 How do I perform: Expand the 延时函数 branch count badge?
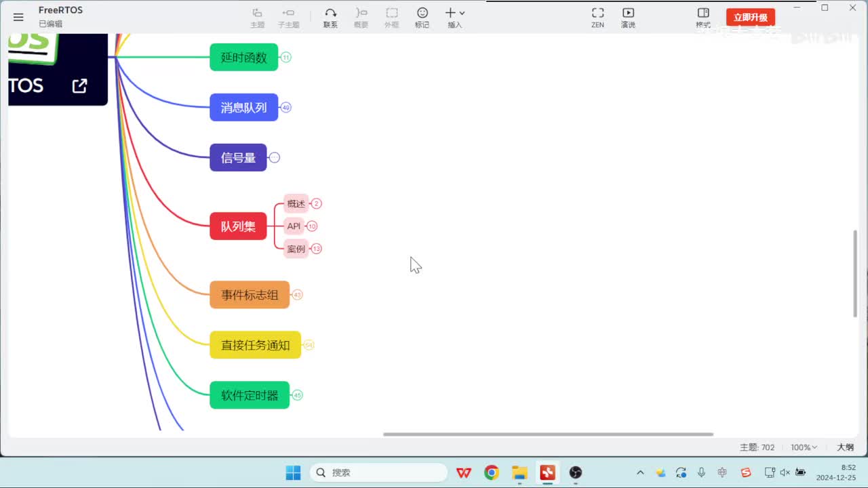[x=286, y=58]
